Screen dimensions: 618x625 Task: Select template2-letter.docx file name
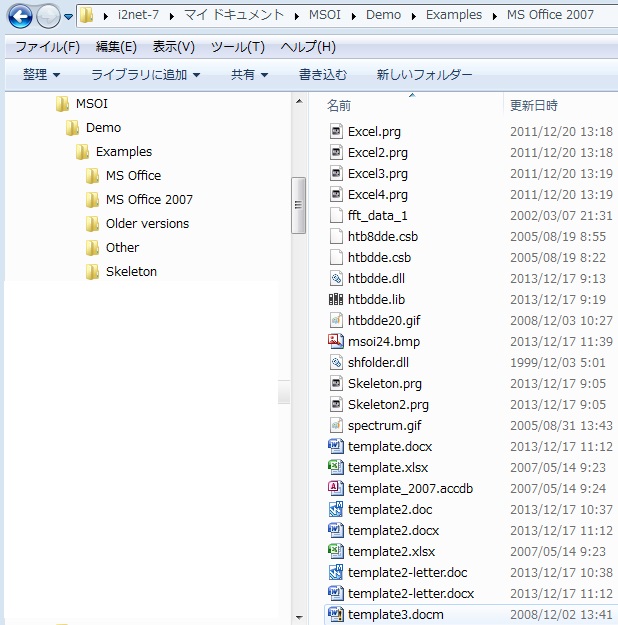[x=411, y=594]
